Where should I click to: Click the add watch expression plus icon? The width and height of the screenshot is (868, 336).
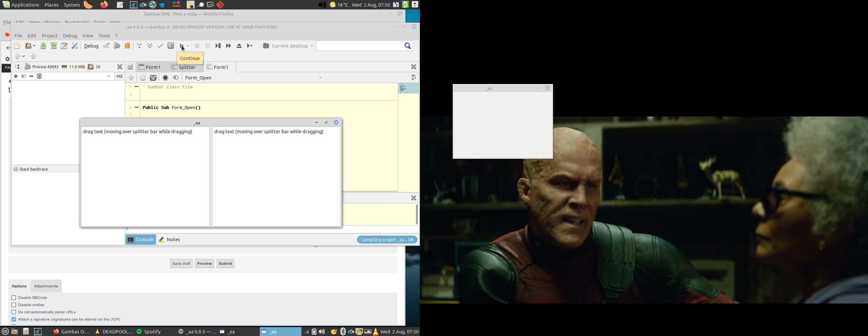coord(16,76)
